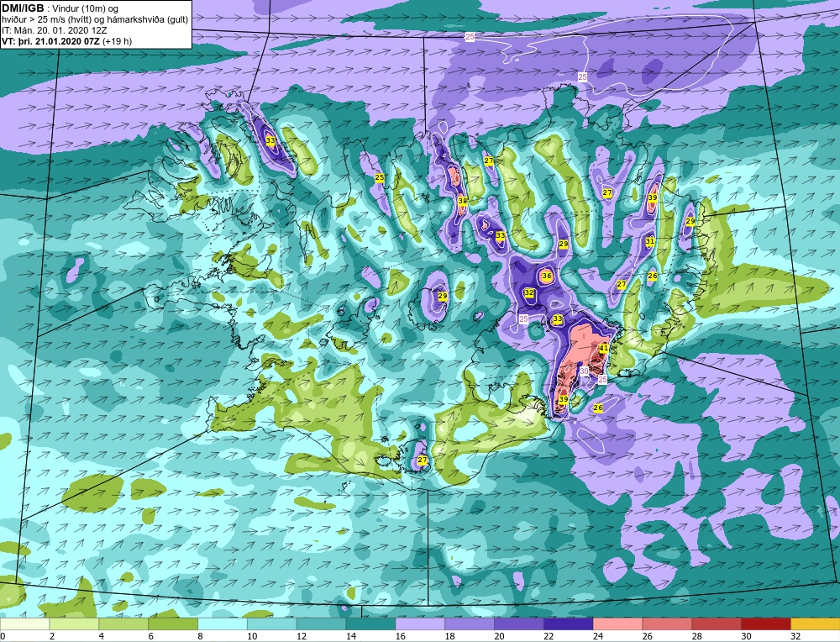Select the yellow '38' peak gust label
840x642 pixels.
[462, 201]
